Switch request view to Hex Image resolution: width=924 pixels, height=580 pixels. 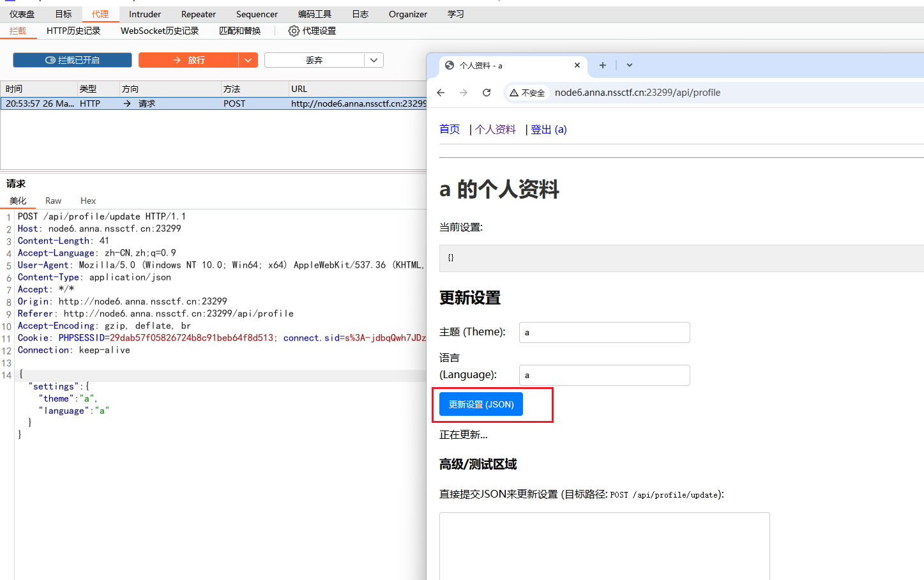[x=88, y=201]
